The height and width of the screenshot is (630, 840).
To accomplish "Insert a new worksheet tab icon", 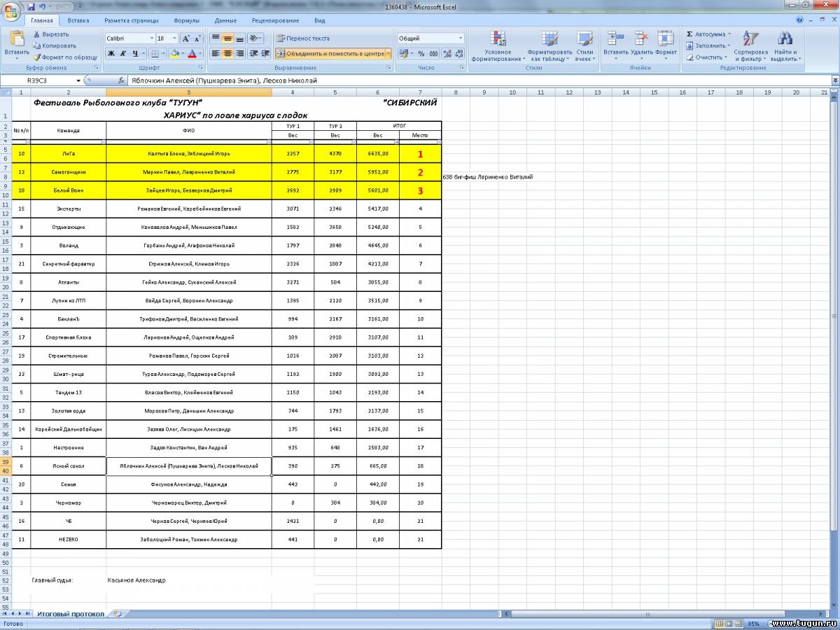I will pyautogui.click(x=118, y=614).
